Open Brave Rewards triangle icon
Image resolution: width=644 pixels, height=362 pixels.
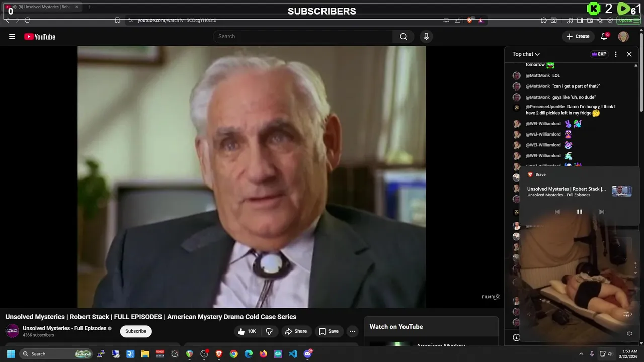[481, 20]
